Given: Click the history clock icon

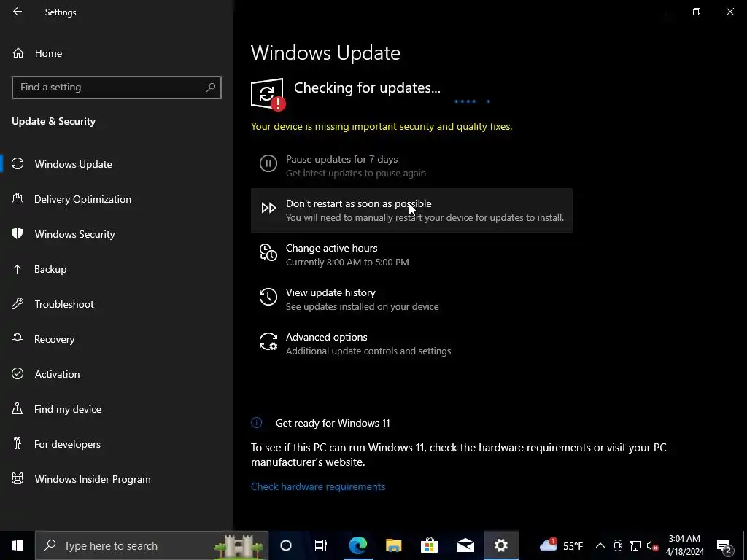Looking at the screenshot, I should coord(268,297).
